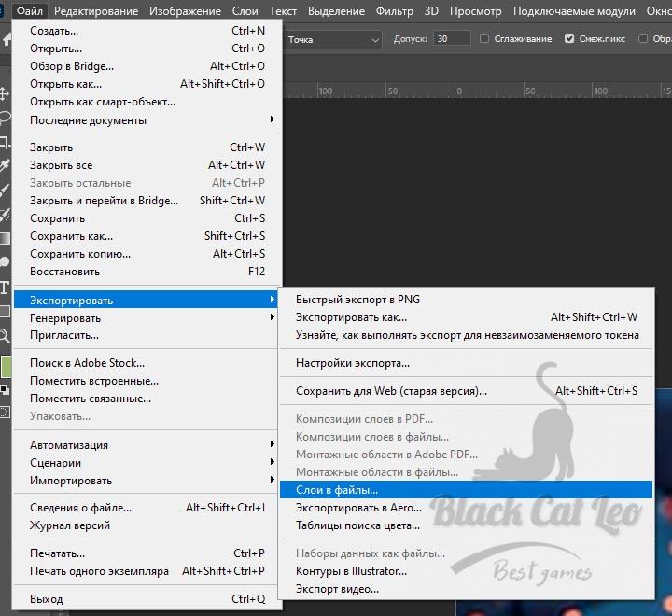672x616 pixels.
Task: Select Таблицы поиска цвета...
Action: [x=467, y=525]
